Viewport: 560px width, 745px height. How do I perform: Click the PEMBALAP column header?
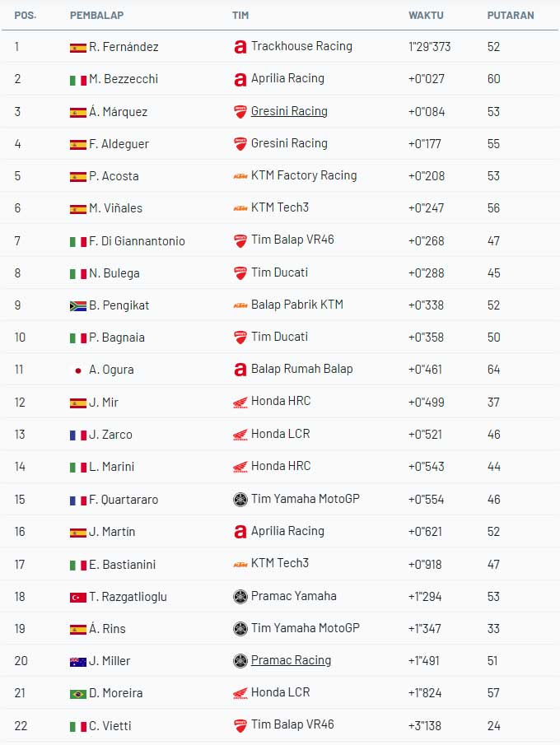point(96,16)
